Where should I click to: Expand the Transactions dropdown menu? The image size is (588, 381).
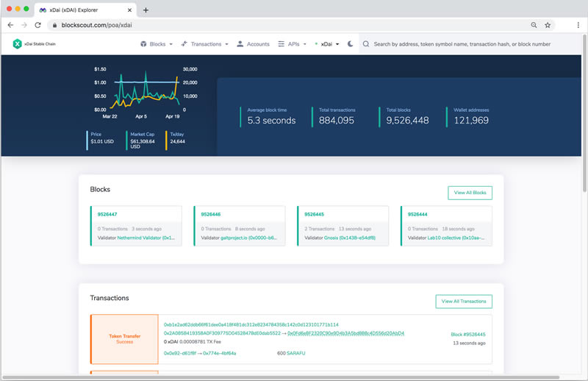coord(205,44)
